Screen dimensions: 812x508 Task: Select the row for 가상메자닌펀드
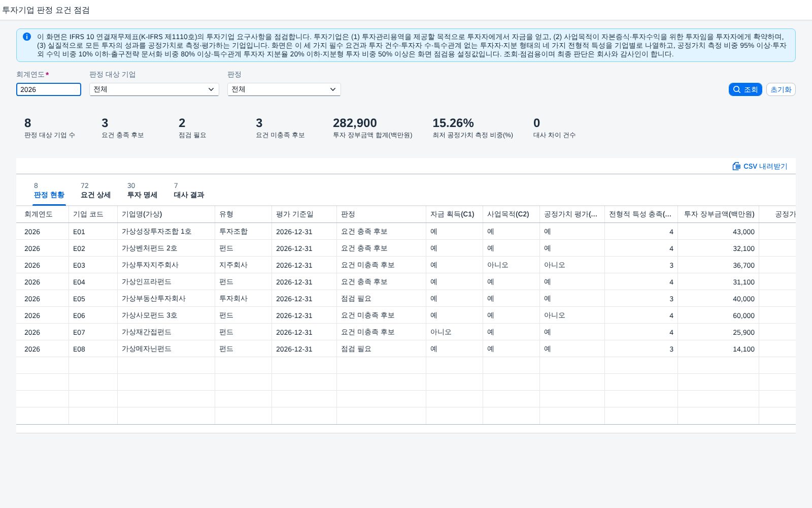[x=406, y=349]
